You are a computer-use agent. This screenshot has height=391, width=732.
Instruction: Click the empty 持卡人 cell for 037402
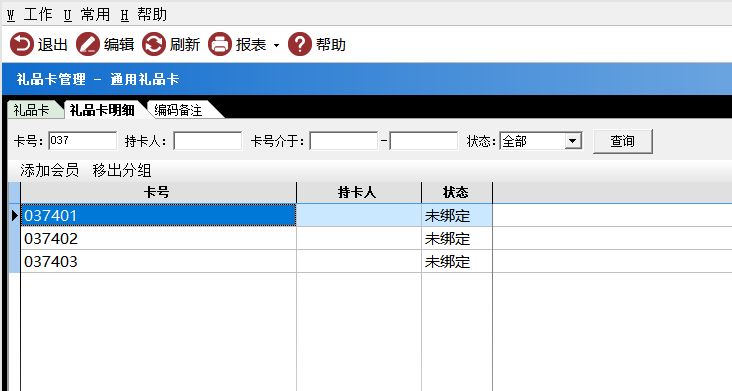pyautogui.click(x=359, y=238)
